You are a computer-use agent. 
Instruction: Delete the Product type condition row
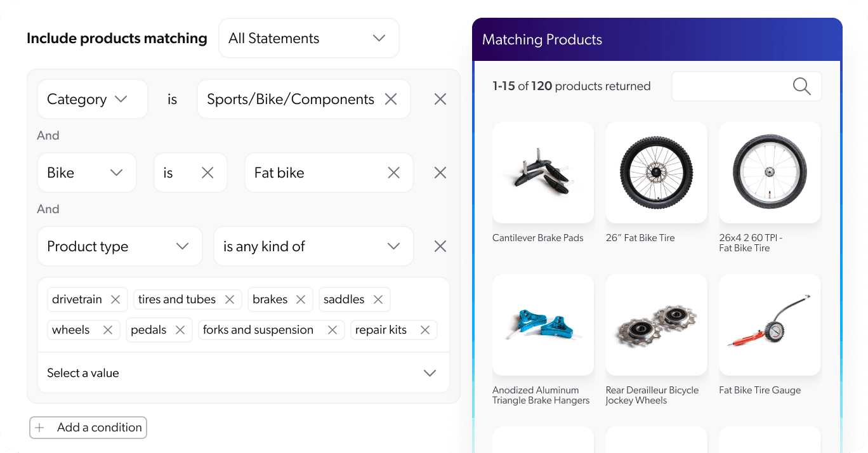pos(440,246)
